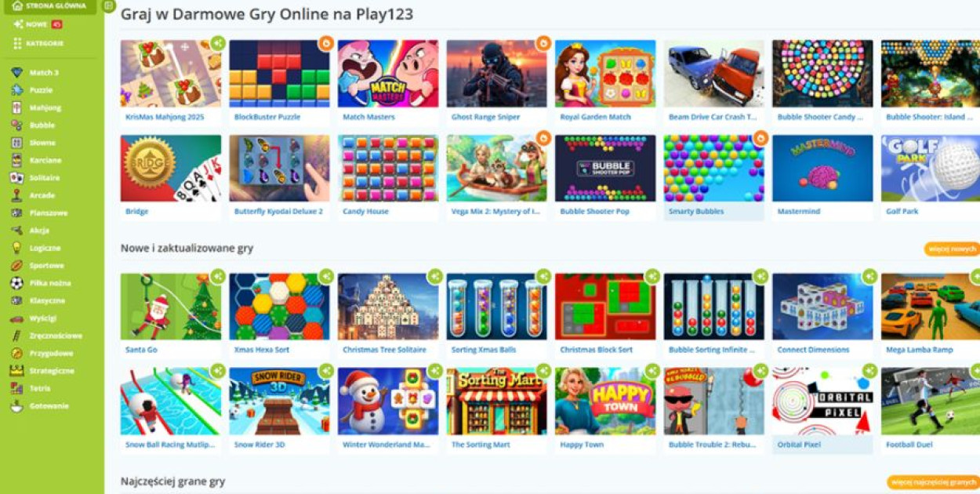Click the Match 3 gem icon in sidebar
Image resolution: width=980 pixels, height=494 pixels.
(16, 72)
